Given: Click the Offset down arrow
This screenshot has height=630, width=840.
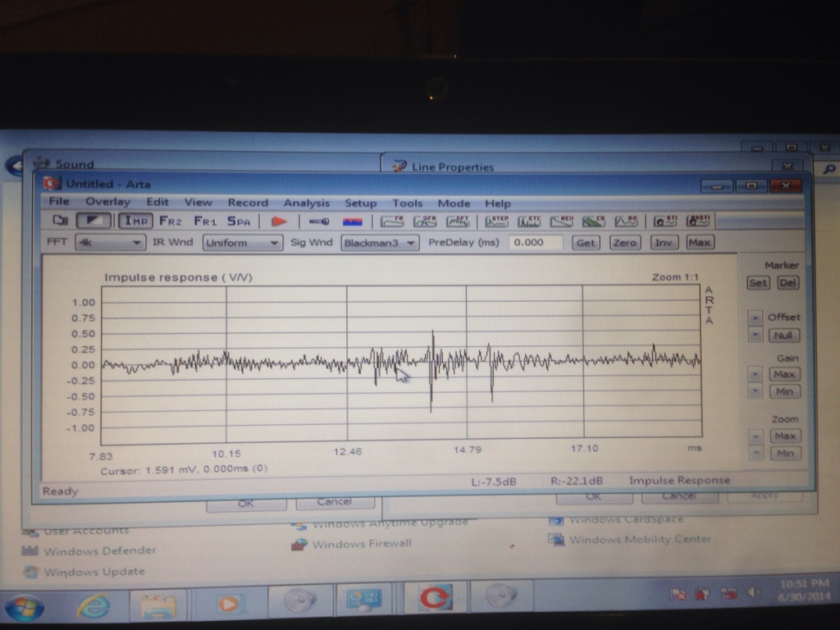Looking at the screenshot, I should tap(755, 336).
